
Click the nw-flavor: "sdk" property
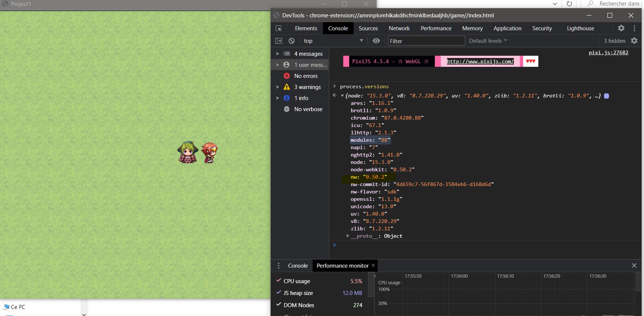point(375,192)
